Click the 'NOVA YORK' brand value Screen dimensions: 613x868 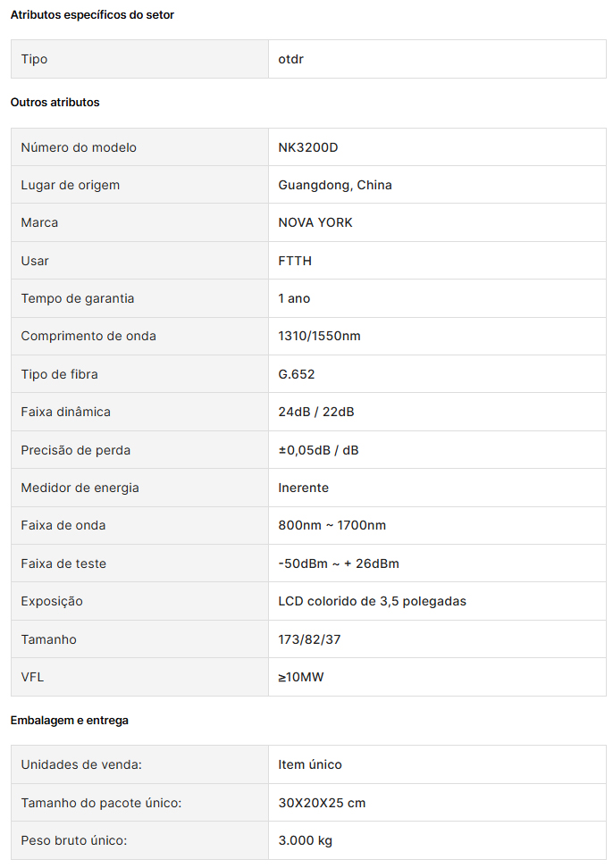pyautogui.click(x=315, y=222)
